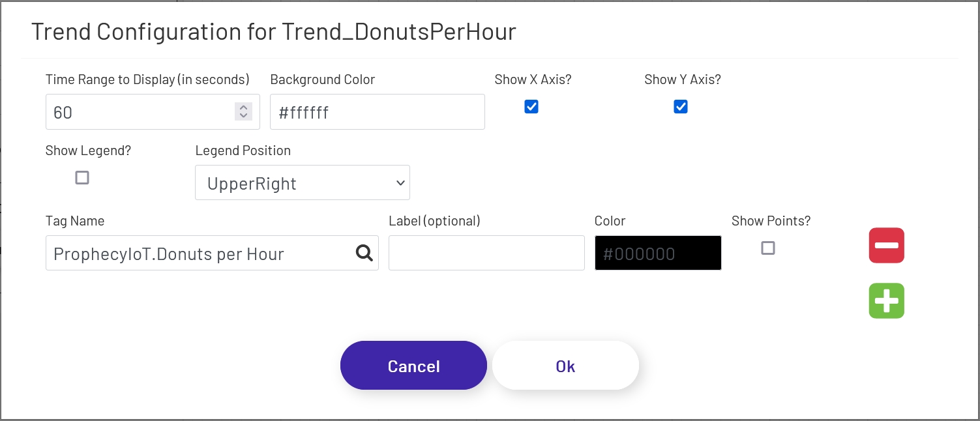Click the "Legend Position" label text

click(x=243, y=151)
